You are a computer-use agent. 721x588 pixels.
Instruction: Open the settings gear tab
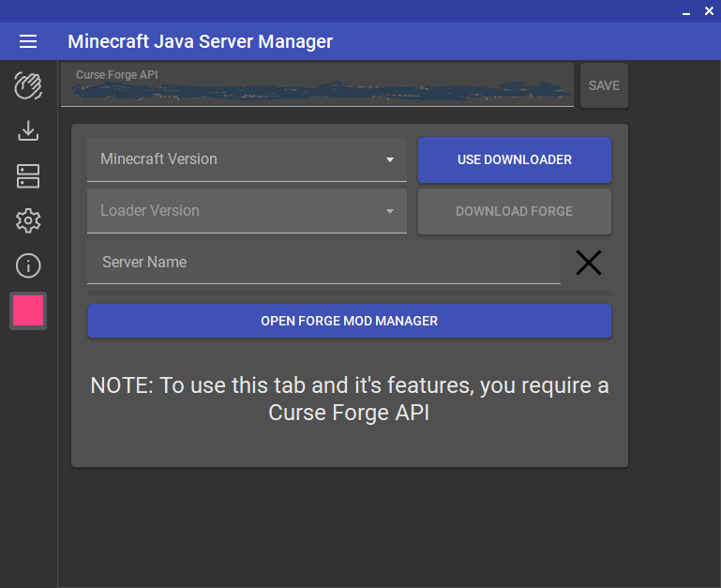click(28, 220)
